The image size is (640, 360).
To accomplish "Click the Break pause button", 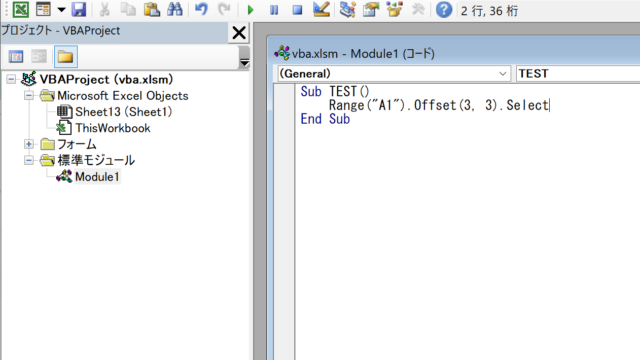I will (274, 10).
